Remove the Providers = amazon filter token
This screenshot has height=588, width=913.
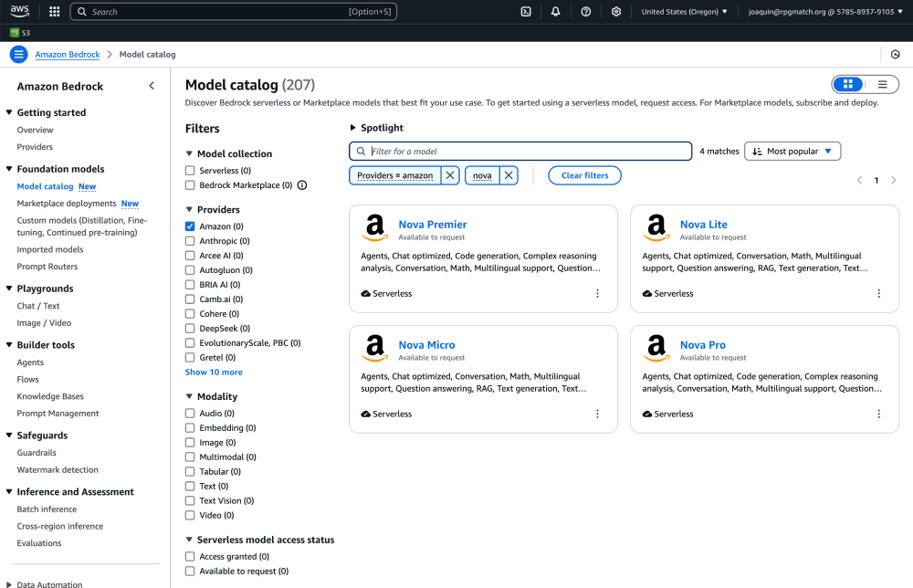click(450, 175)
